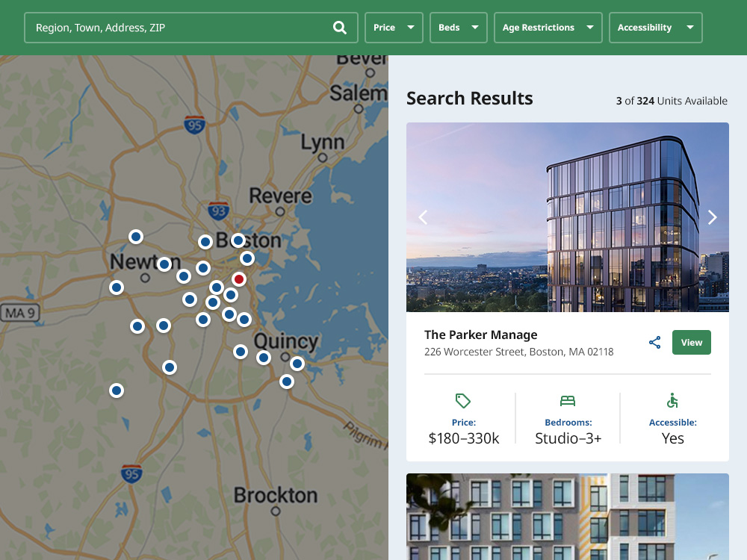Click the wheelchair accessibility icon
Image resolution: width=747 pixels, height=560 pixels.
[672, 401]
